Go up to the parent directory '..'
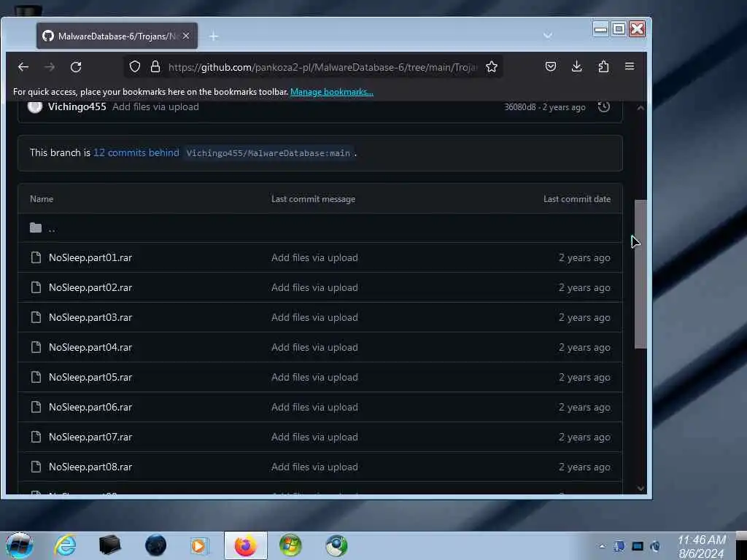747x560 pixels. tap(52, 229)
